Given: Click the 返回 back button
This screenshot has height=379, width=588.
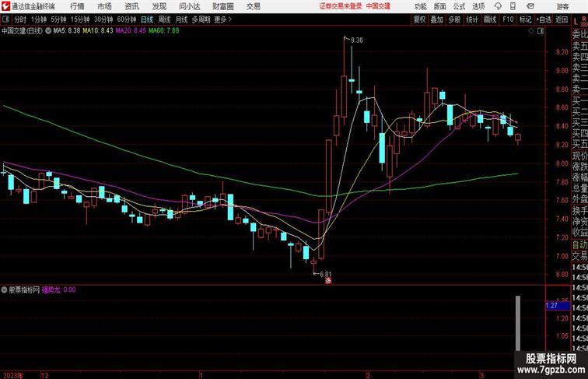Looking at the screenshot, I should pyautogui.click(x=562, y=19).
